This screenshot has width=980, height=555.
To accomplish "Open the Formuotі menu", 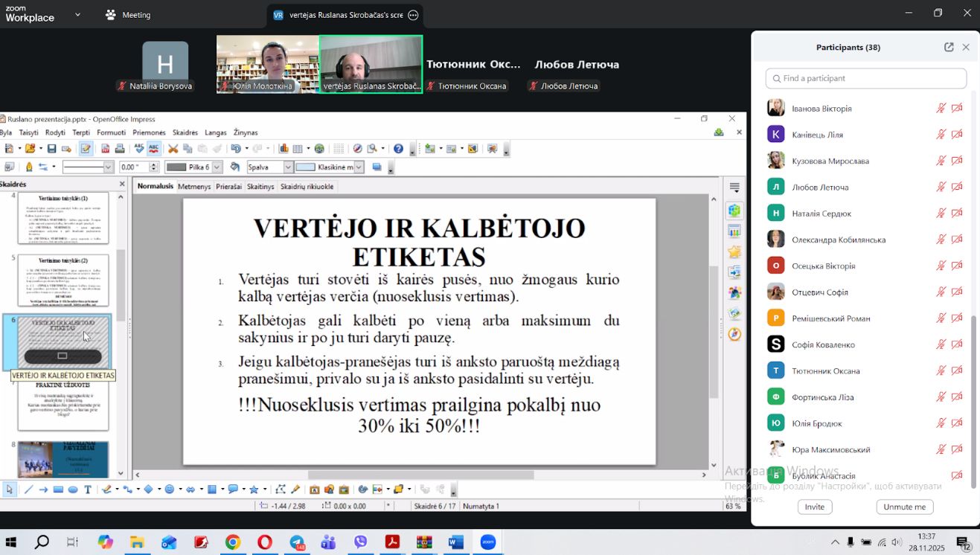I will pyautogui.click(x=112, y=132).
